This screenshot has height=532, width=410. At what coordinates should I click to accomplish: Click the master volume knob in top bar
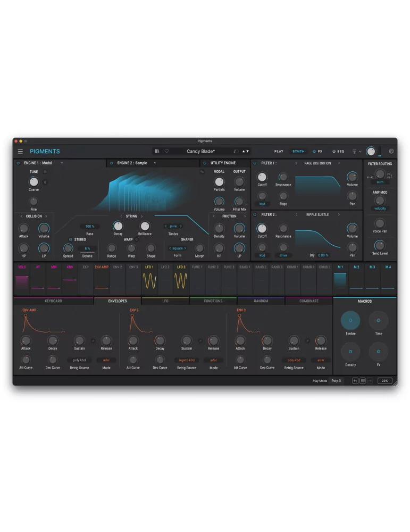click(x=371, y=151)
